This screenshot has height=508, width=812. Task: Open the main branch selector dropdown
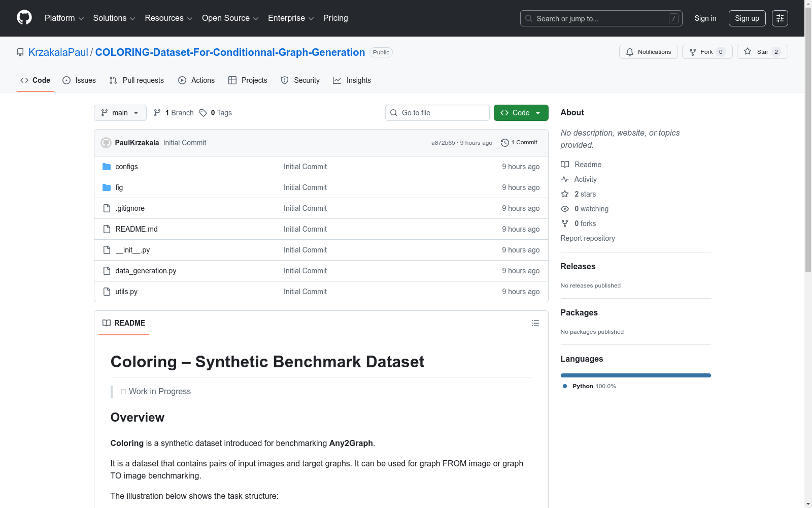click(x=120, y=113)
